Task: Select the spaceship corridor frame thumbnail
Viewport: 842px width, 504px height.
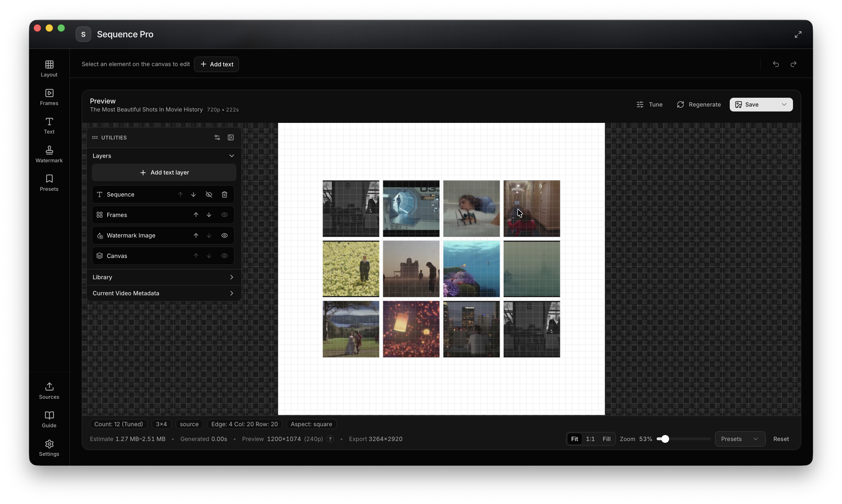Action: coord(411,208)
